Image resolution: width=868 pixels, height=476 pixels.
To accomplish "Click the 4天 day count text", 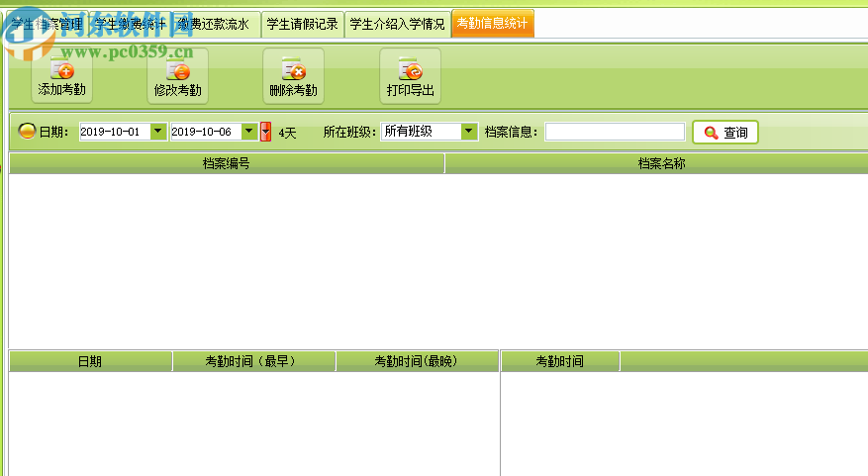I will (287, 133).
